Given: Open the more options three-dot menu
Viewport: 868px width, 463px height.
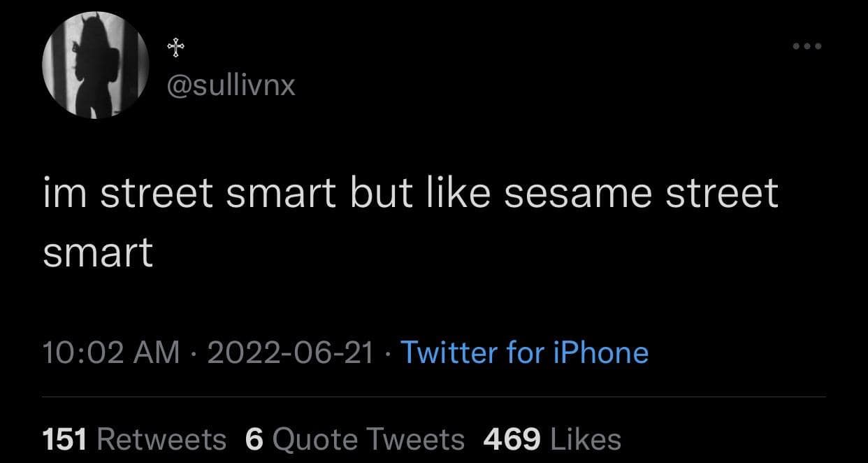Looking at the screenshot, I should coord(807,47).
